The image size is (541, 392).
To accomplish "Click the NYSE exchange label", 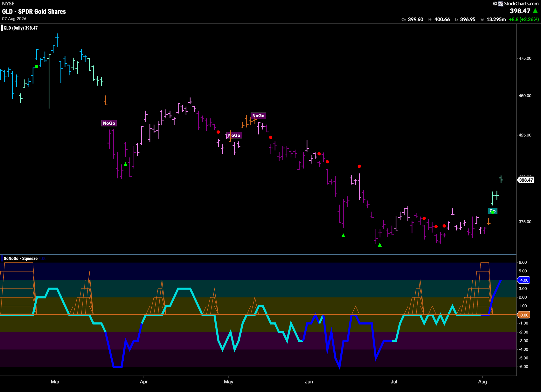I will coord(8,4).
